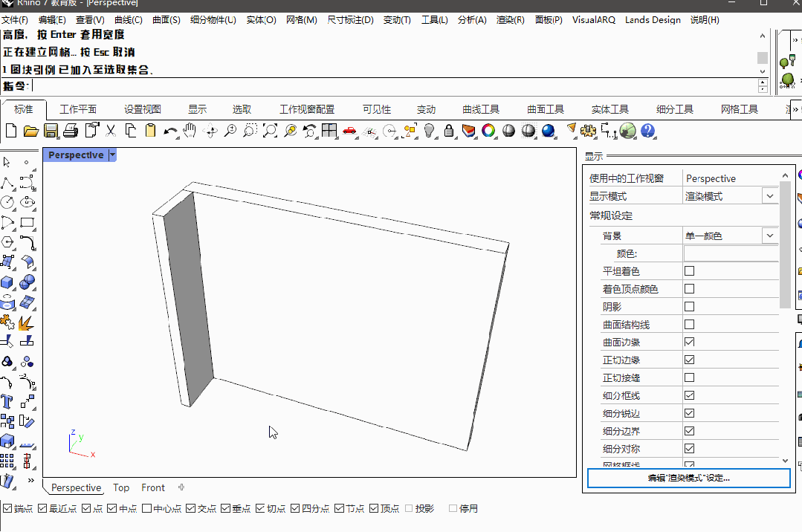Image resolution: width=802 pixels, height=532 pixels.
Task: Check the 中心点 object snap
Action: coord(146,509)
